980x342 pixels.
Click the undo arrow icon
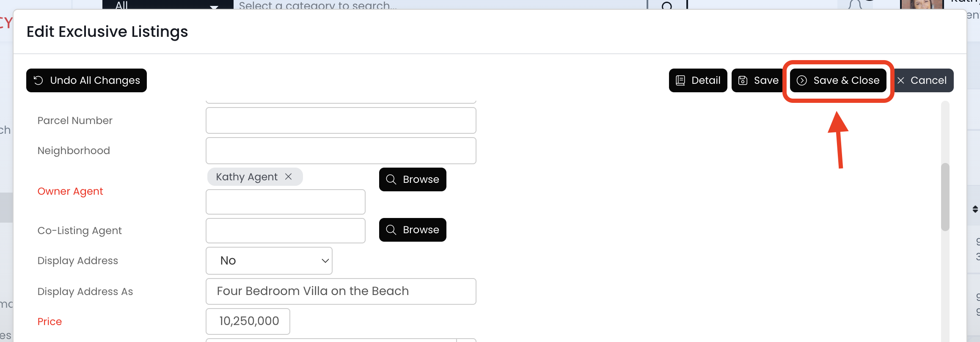click(39, 80)
